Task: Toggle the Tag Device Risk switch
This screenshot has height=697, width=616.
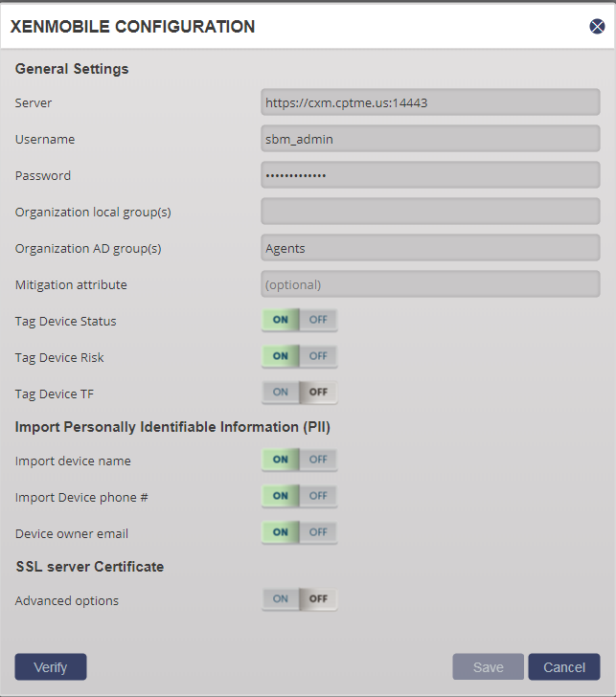Action: point(299,356)
